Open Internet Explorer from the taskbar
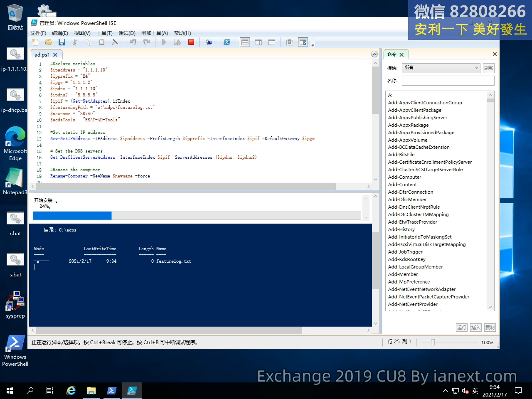Screen dimensions: 532x399 71,391
